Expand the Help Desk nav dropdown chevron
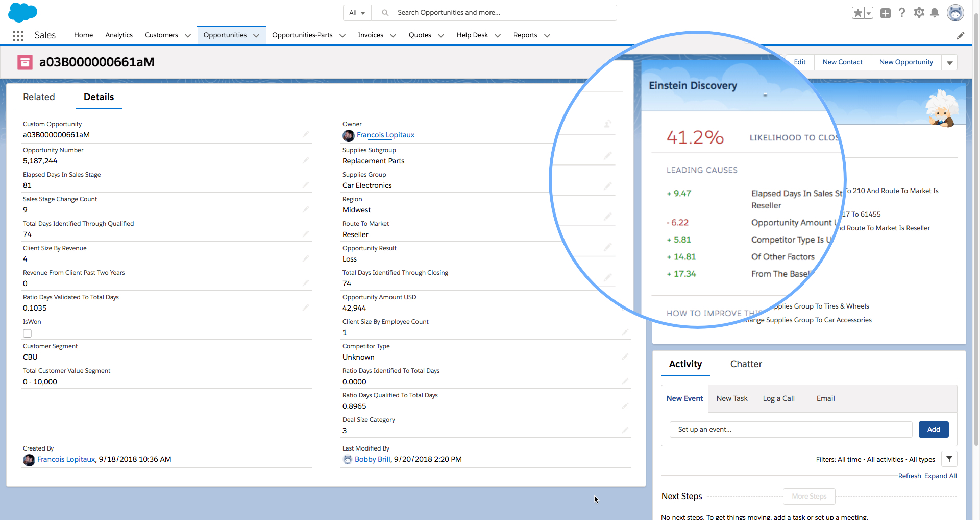Screen dimensions: 980x520 [x=498, y=35]
